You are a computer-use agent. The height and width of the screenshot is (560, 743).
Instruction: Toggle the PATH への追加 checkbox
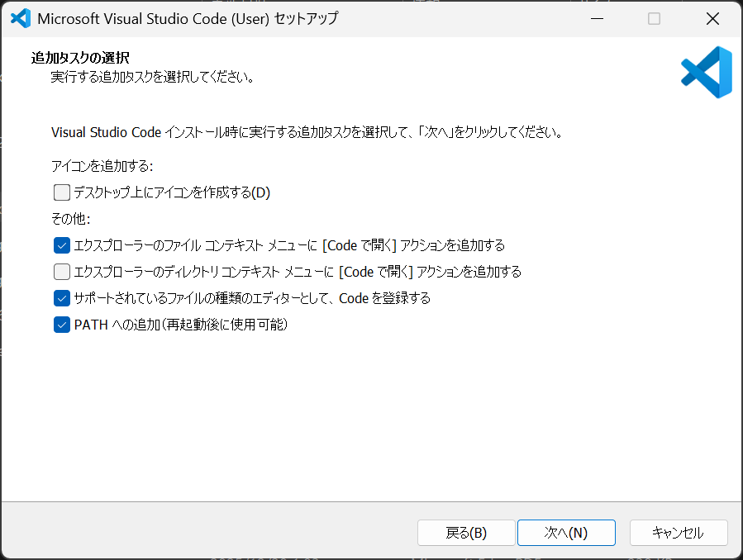pyautogui.click(x=62, y=325)
